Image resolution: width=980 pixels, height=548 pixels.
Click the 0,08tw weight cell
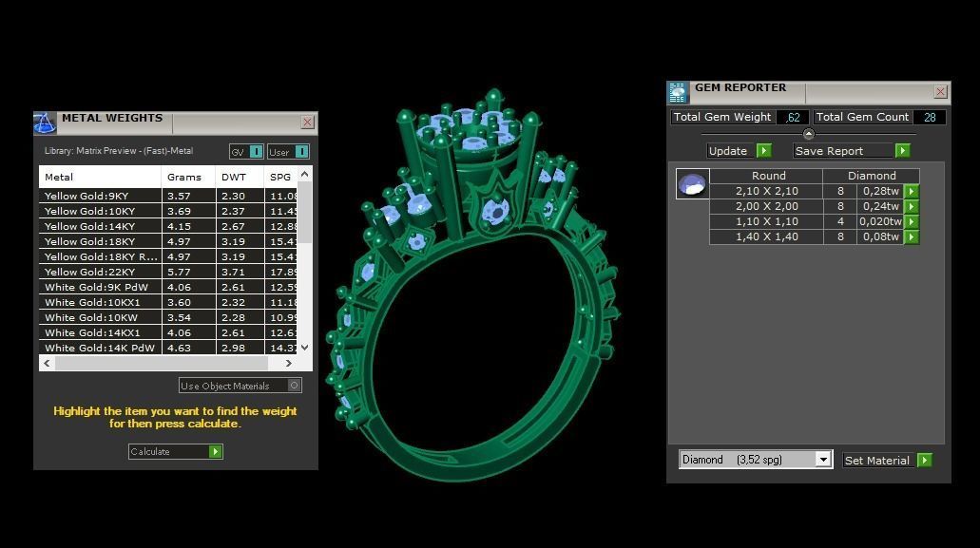(x=880, y=236)
